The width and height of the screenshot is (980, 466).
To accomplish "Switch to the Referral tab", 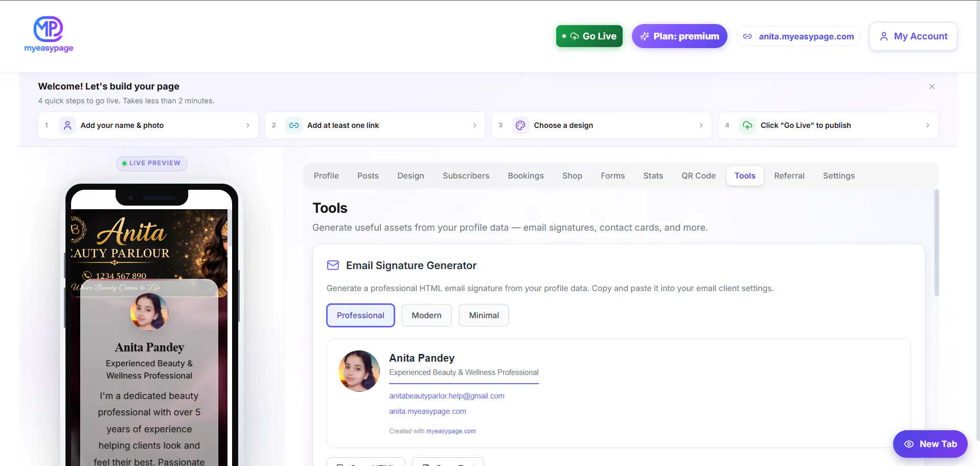I will [789, 176].
